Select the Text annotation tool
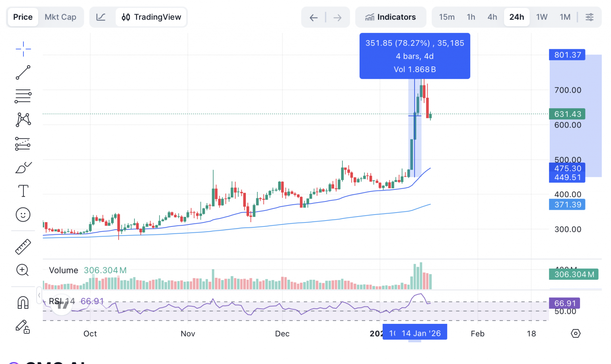Screen dimensions: 611x364 coord(23,191)
